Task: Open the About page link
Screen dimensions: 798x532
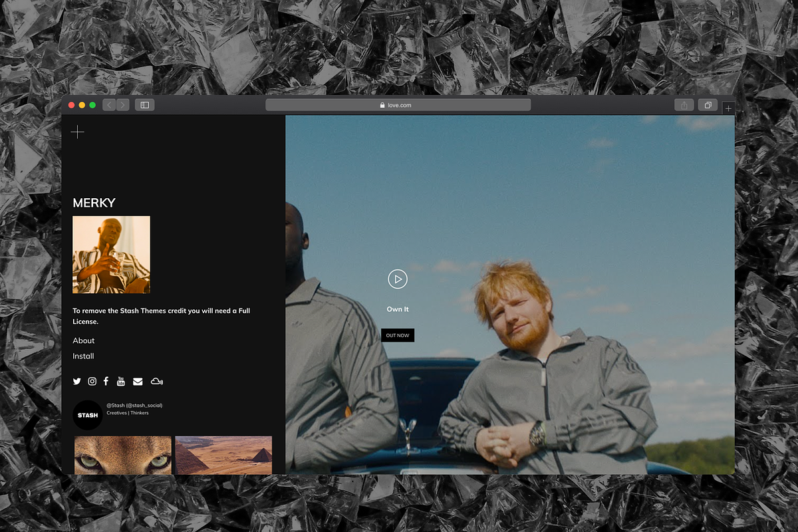Action: click(84, 340)
